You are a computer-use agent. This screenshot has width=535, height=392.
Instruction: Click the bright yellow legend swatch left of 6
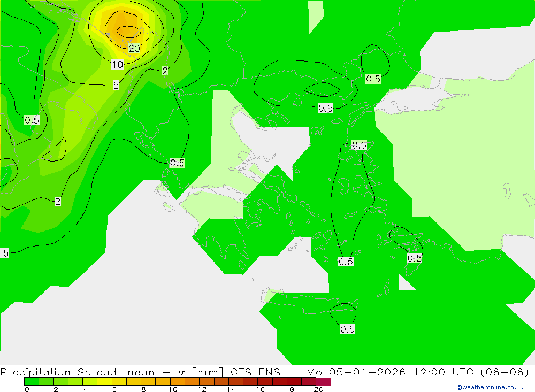point(104,381)
